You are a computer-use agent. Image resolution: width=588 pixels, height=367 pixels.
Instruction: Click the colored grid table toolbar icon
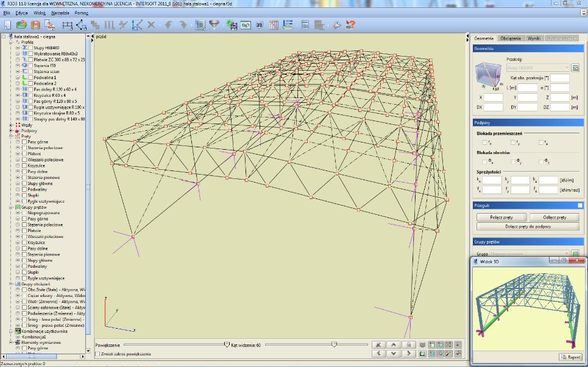[274, 25]
